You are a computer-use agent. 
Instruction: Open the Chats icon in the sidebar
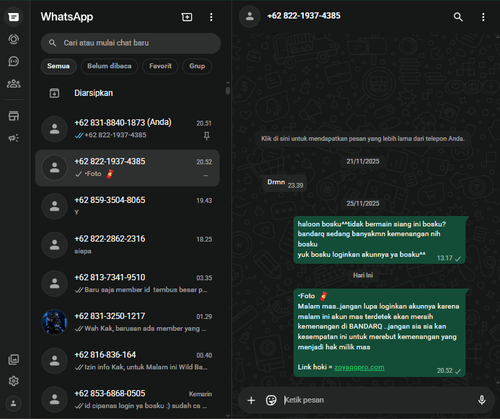point(14,17)
